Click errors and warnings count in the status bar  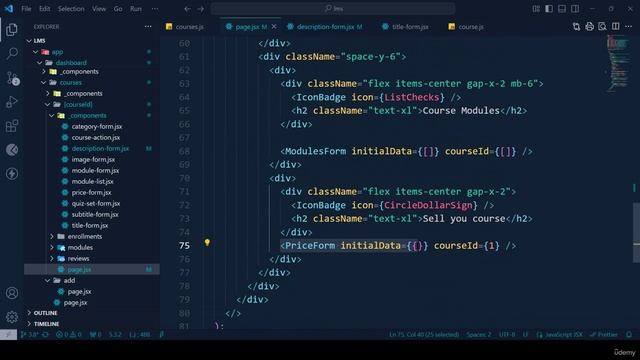click(x=69, y=334)
